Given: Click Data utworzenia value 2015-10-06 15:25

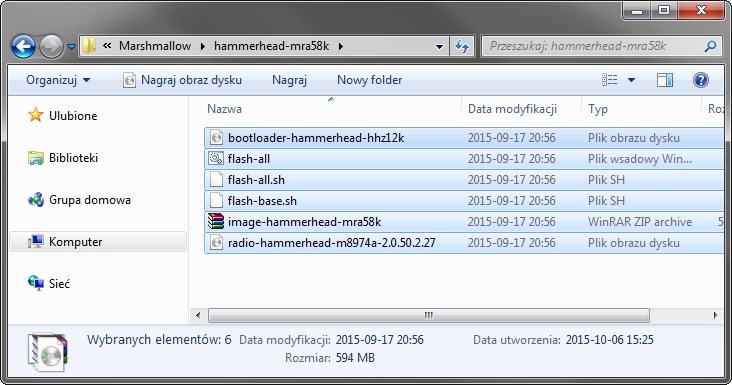Looking at the screenshot, I should pyautogui.click(x=609, y=340).
